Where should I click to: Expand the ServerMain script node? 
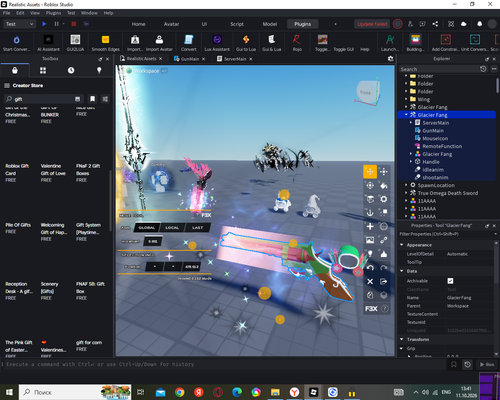click(411, 123)
